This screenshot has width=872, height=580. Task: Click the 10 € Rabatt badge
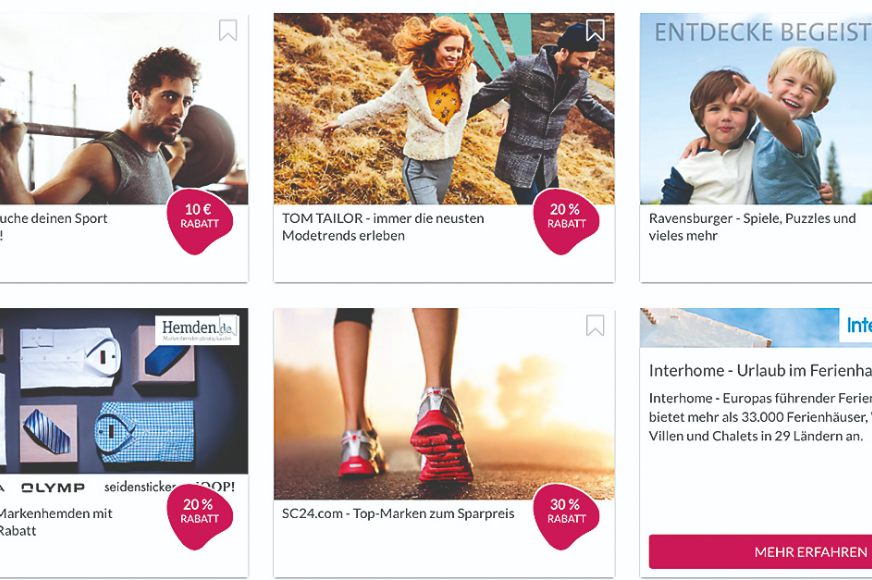[199, 221]
